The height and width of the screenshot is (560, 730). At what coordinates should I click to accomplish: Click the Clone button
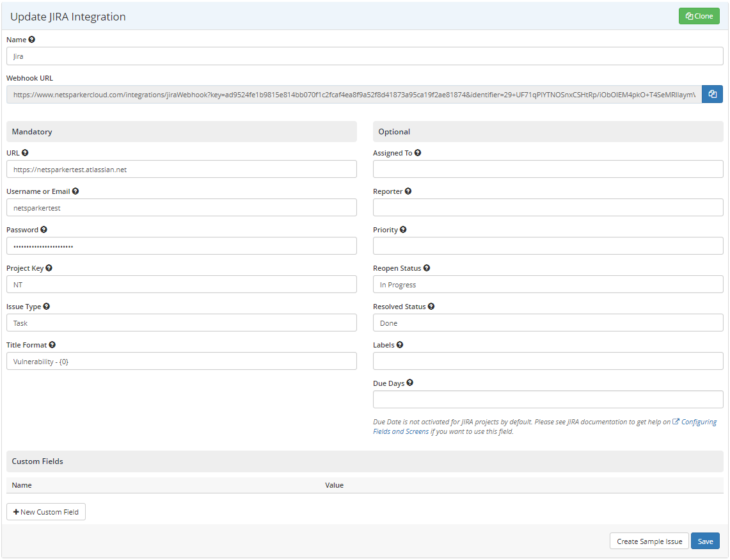click(699, 16)
